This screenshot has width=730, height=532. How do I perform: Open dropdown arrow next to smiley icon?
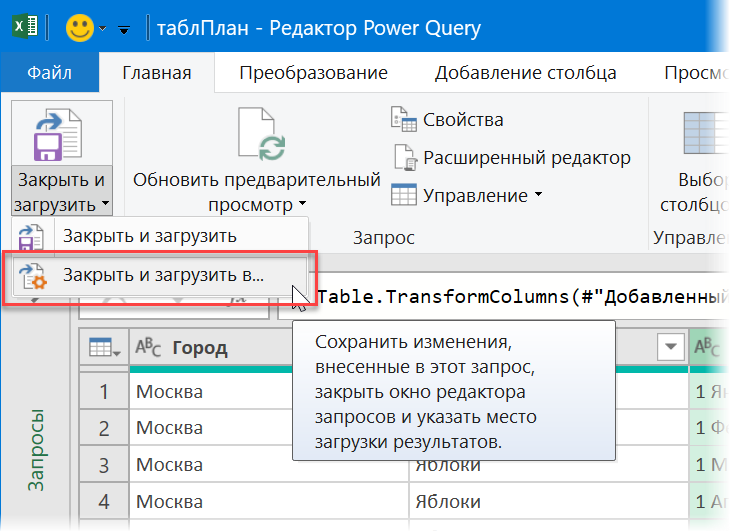tap(102, 29)
